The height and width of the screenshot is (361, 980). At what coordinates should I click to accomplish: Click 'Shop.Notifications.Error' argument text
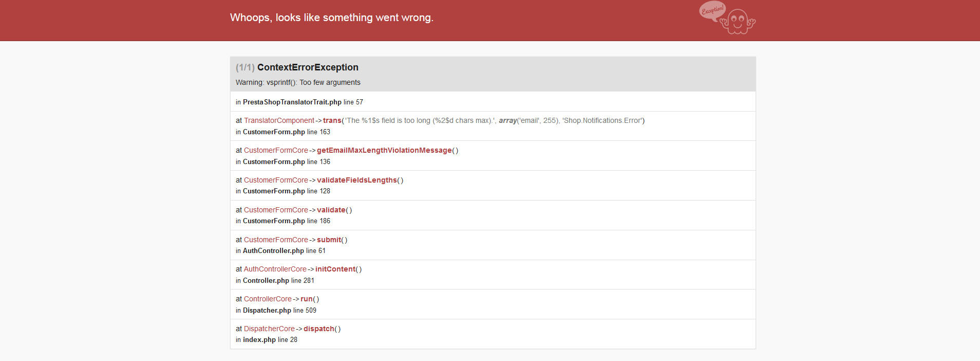602,120
